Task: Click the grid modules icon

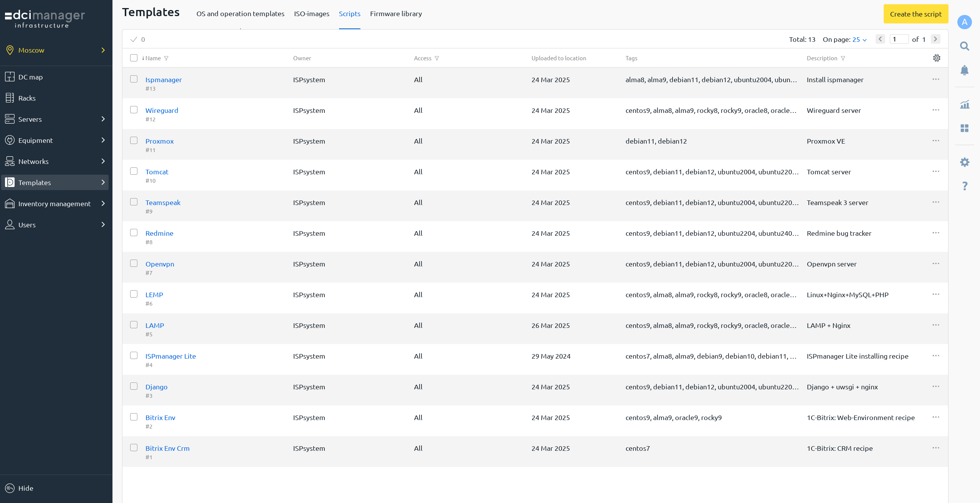Action: click(x=964, y=128)
